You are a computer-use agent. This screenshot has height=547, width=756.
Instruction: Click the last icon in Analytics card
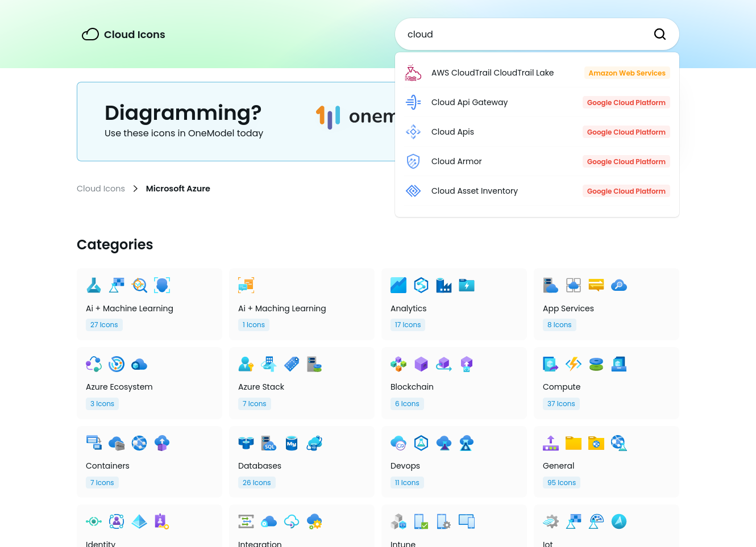pyautogui.click(x=467, y=285)
